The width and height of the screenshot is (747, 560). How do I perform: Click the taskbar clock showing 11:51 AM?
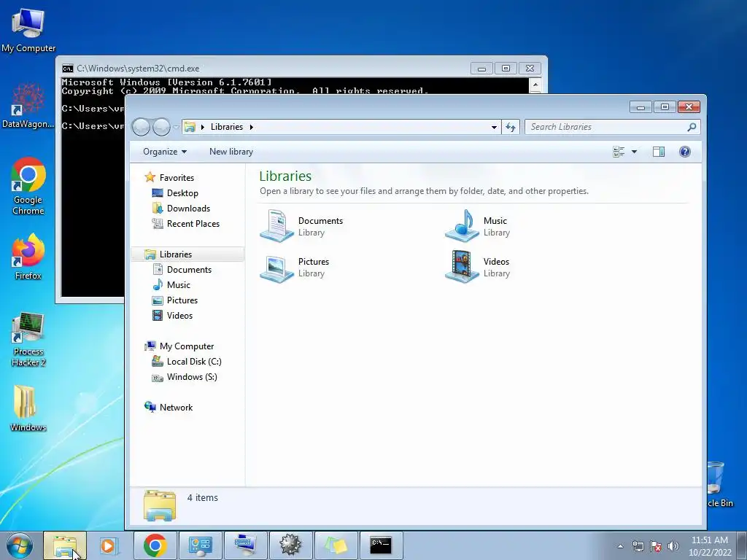(x=710, y=546)
